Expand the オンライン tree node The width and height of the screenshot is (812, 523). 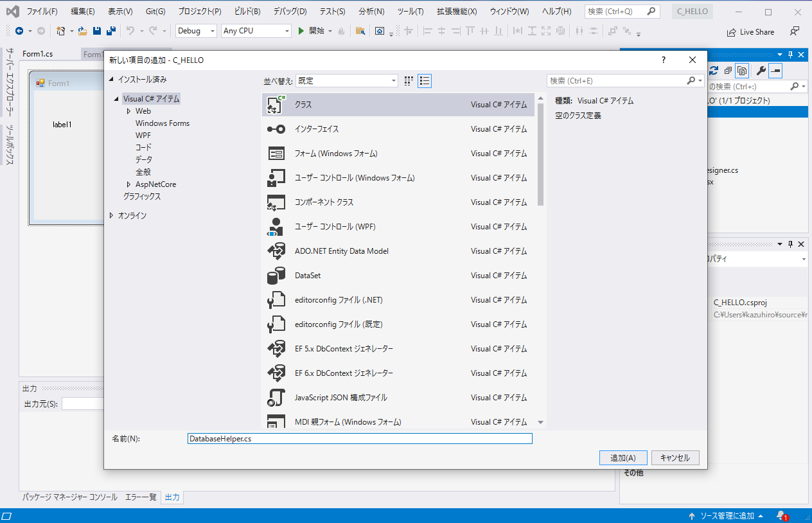coord(111,216)
